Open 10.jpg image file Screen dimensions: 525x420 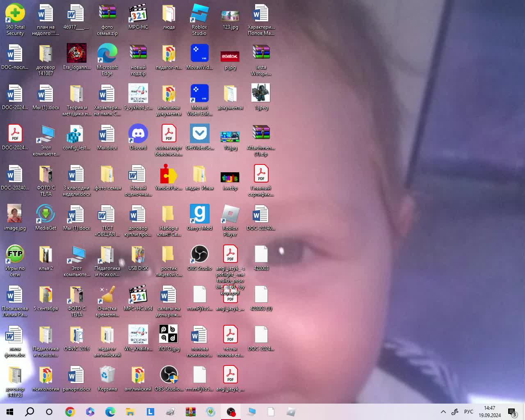230,140
